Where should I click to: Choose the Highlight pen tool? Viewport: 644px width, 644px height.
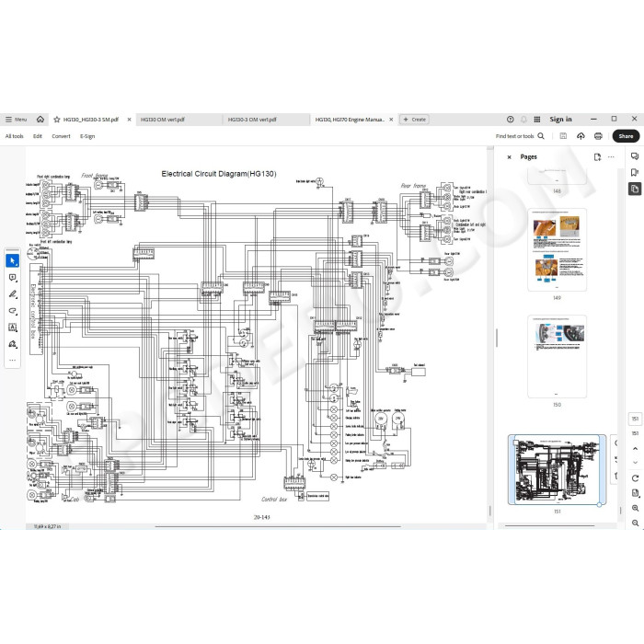pyautogui.click(x=12, y=294)
